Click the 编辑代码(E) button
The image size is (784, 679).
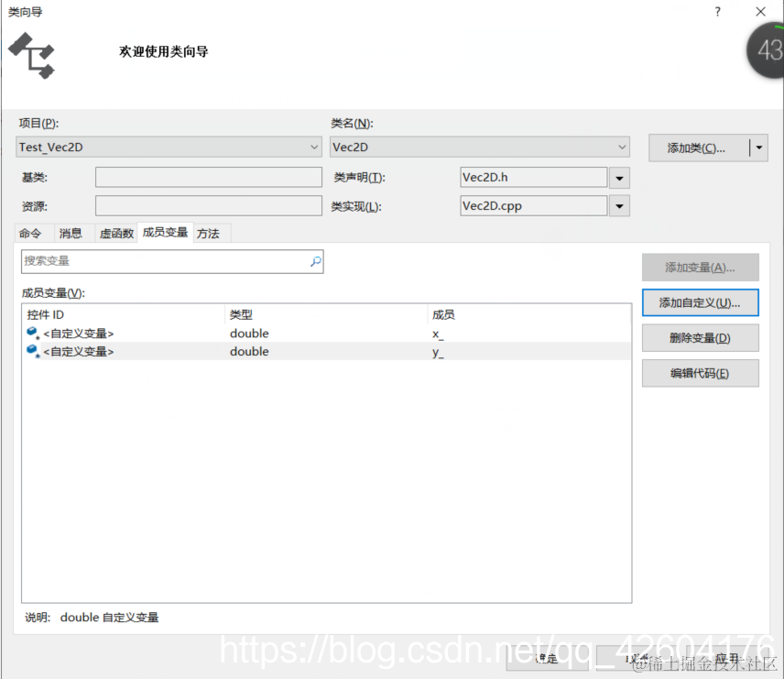tap(700, 373)
